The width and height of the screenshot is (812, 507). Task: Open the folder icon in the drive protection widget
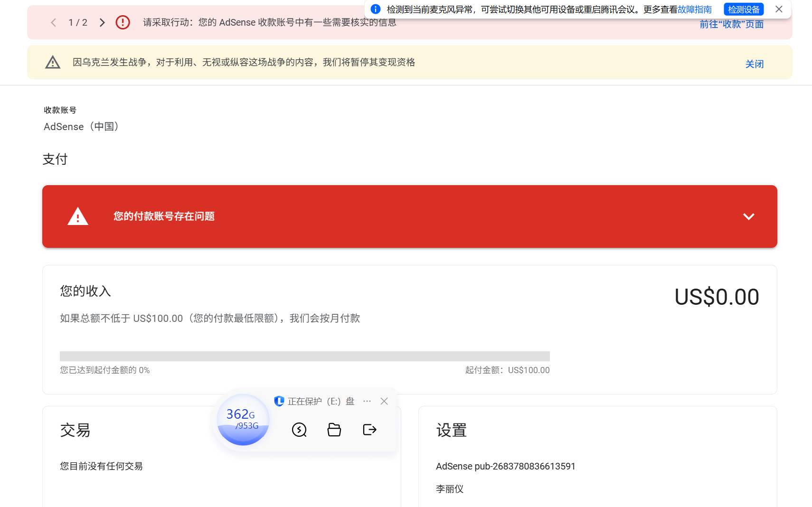[x=334, y=430]
